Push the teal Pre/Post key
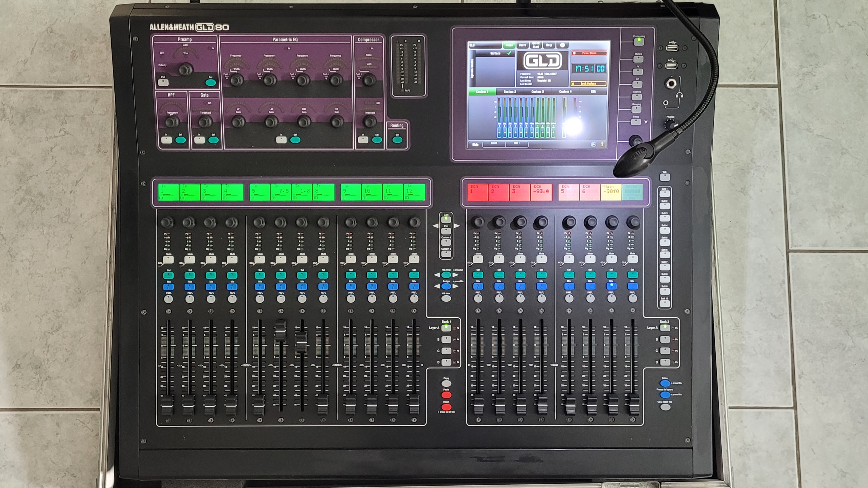 pyautogui.click(x=446, y=275)
